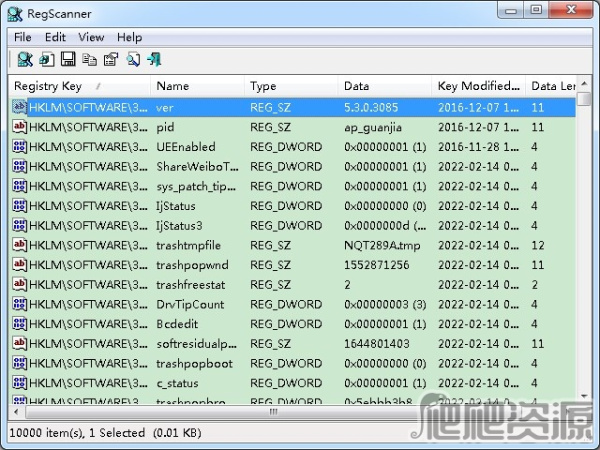Select the 'c_status' name cell
This screenshot has height=450, width=600.
pos(177,383)
